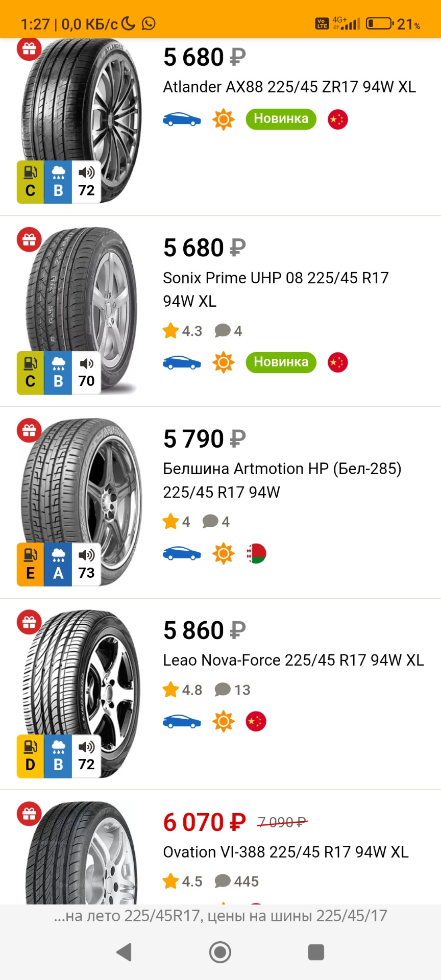The width and height of the screenshot is (441, 980).
Task: Tap the summer sun icon for Leao Nova-Force
Action: click(223, 721)
